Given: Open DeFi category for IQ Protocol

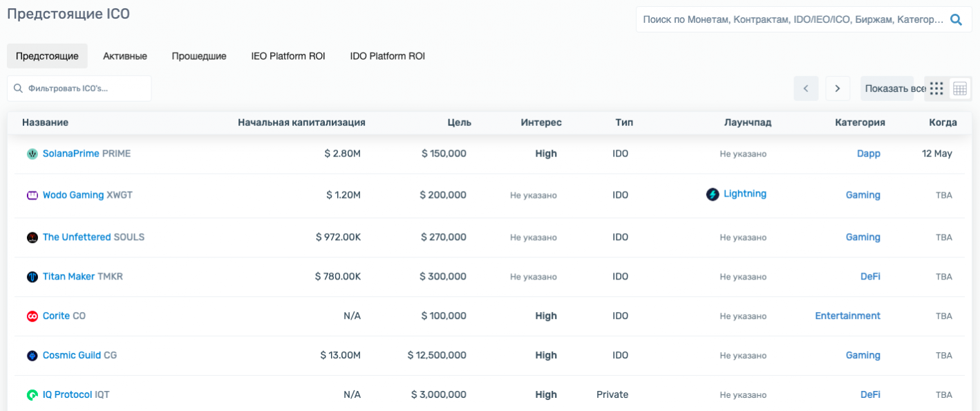Looking at the screenshot, I should 870,395.
